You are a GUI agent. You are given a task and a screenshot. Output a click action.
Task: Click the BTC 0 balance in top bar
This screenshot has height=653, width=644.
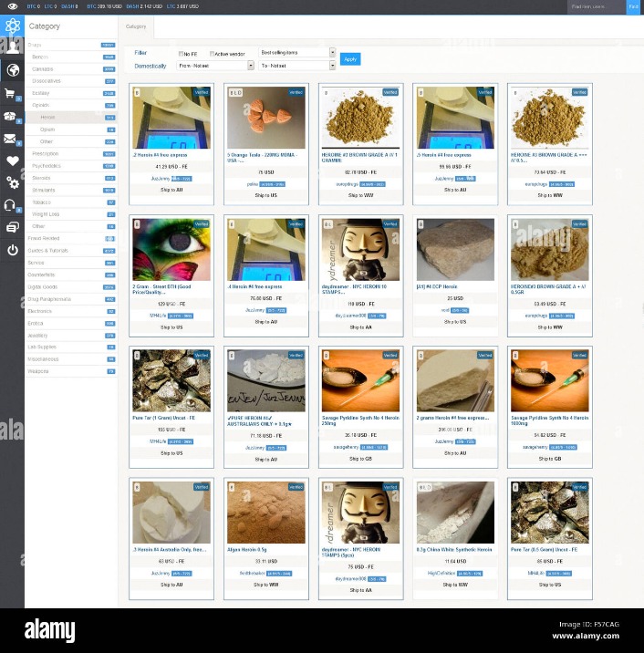click(x=34, y=6)
